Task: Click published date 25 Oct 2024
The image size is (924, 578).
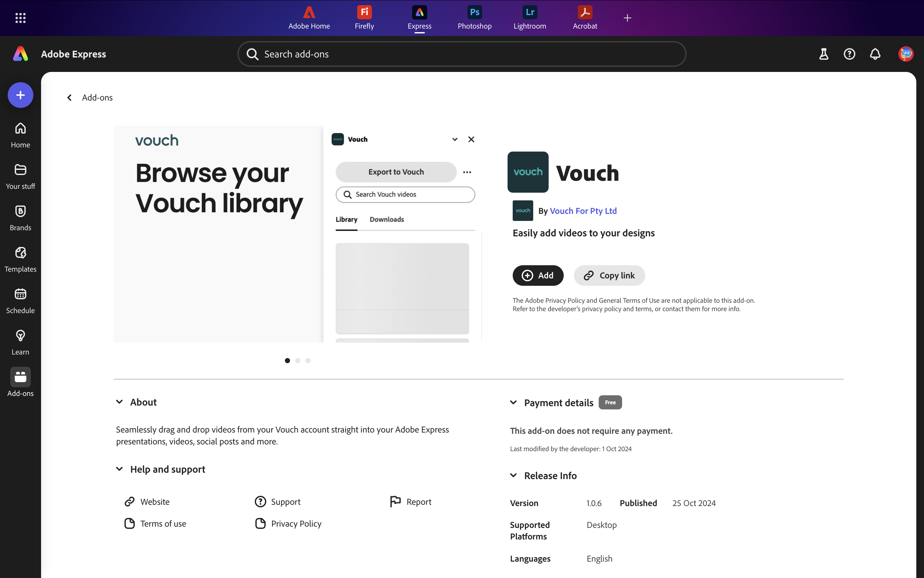Action: [x=694, y=503]
